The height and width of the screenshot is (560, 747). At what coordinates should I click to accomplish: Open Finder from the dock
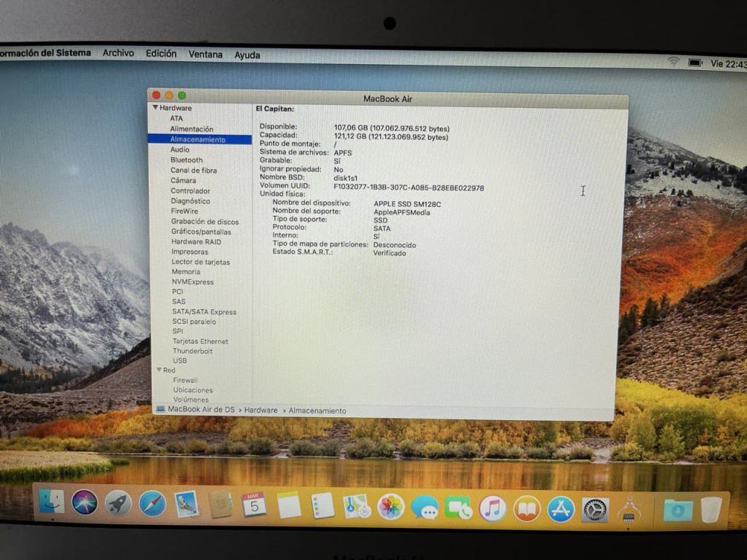point(52,502)
